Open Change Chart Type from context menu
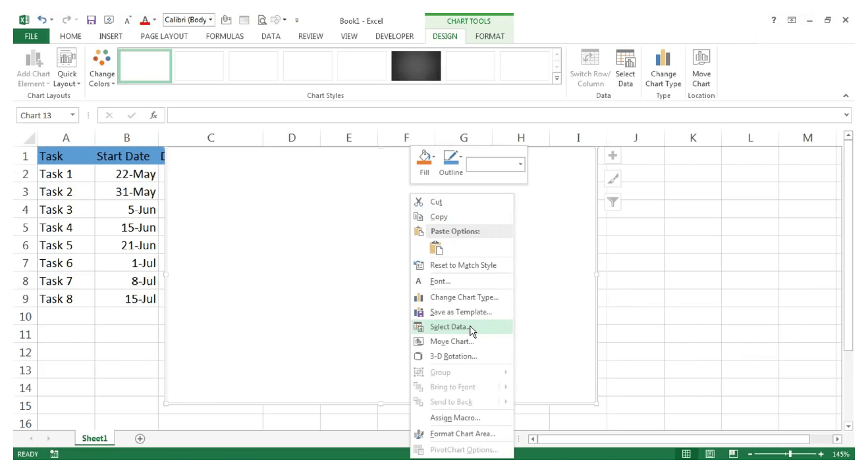 pyautogui.click(x=463, y=297)
